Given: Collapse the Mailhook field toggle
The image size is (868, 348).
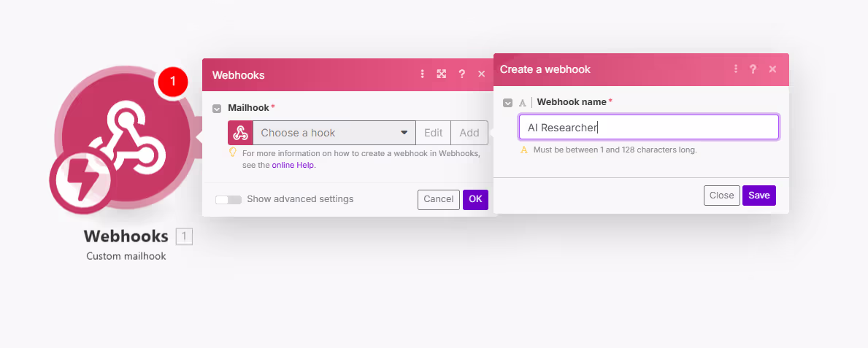Looking at the screenshot, I should (217, 109).
